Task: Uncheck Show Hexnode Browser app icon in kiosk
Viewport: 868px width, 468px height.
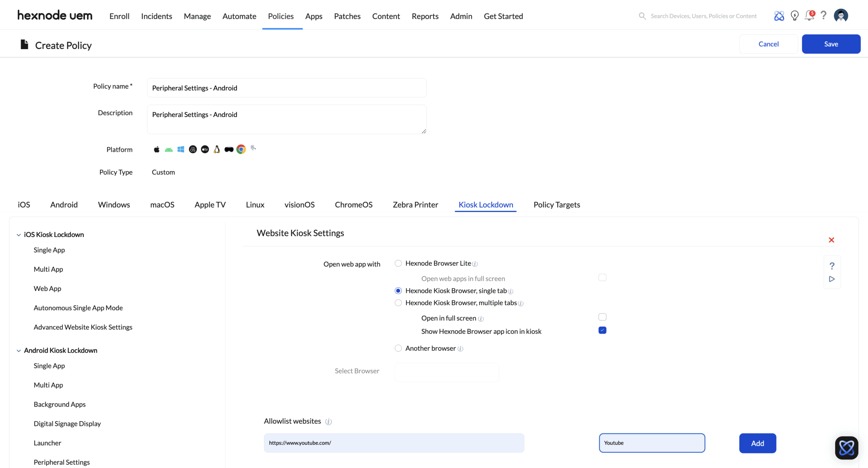Action: coord(602,330)
